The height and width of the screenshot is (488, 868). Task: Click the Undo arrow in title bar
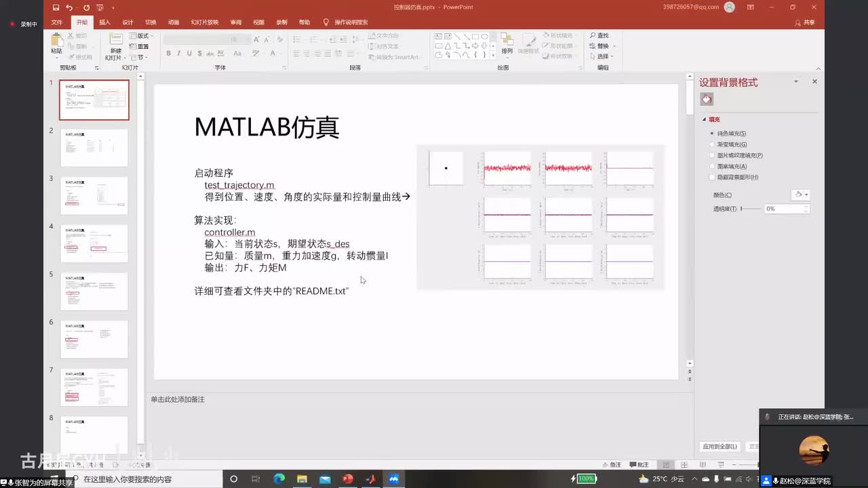(x=69, y=7)
